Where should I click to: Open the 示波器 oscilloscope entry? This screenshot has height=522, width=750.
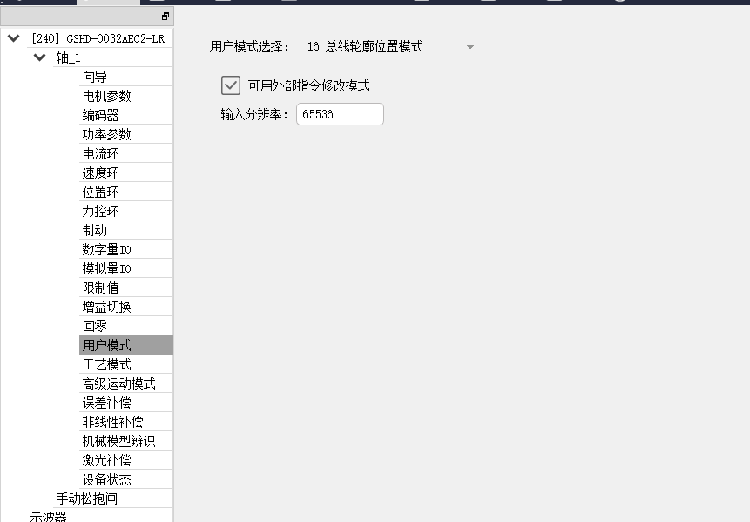point(48,516)
